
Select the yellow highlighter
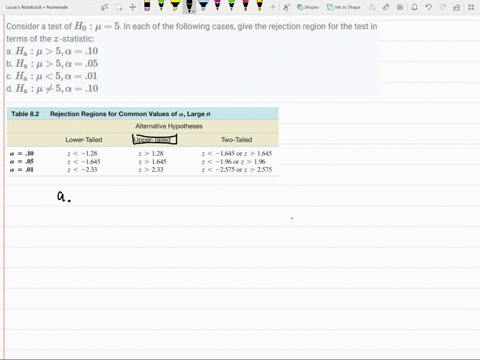pyautogui.click(x=175, y=6)
